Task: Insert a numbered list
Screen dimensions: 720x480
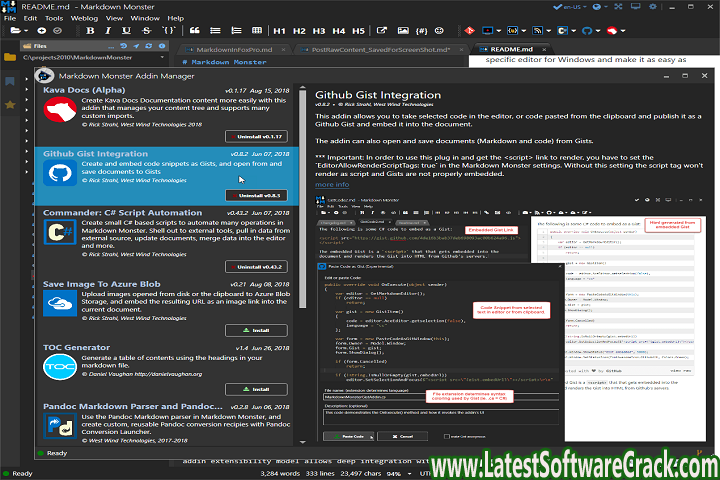Action: pos(236,31)
